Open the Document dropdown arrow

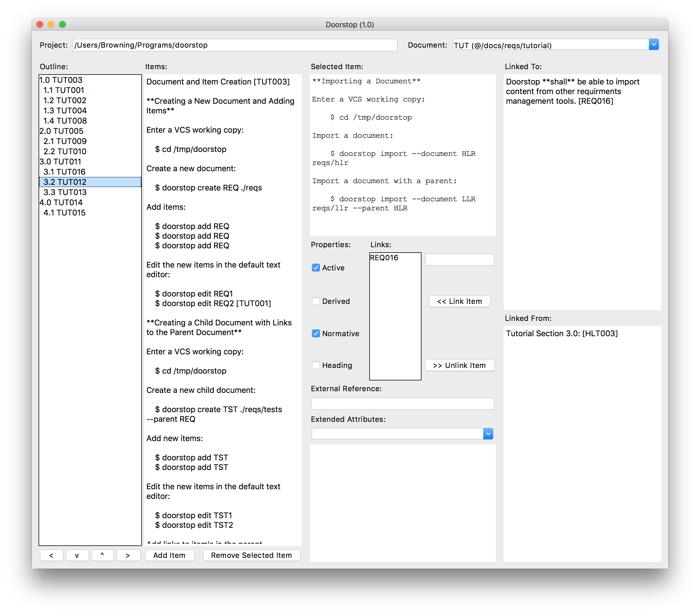coord(653,45)
